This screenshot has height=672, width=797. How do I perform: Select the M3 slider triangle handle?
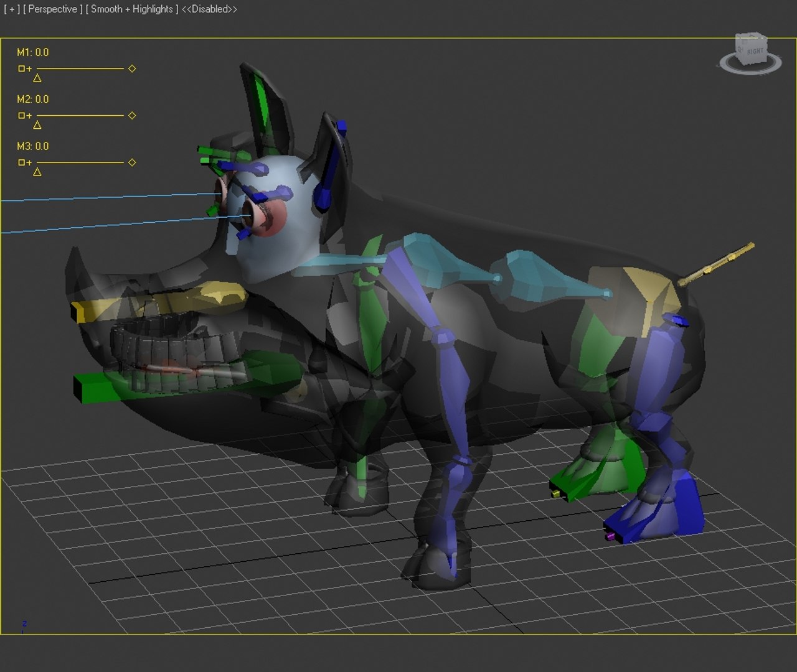[37, 172]
